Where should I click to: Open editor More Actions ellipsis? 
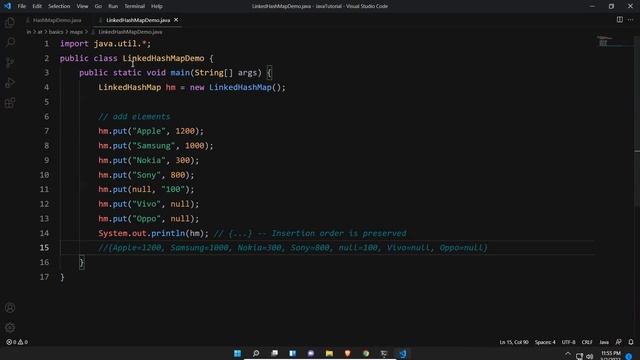click(x=631, y=20)
